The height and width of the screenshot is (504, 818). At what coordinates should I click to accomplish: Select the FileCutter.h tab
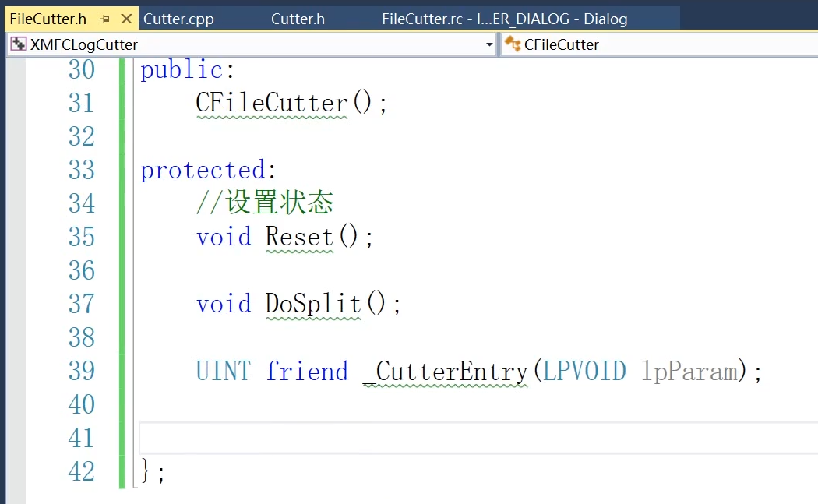tap(48, 19)
